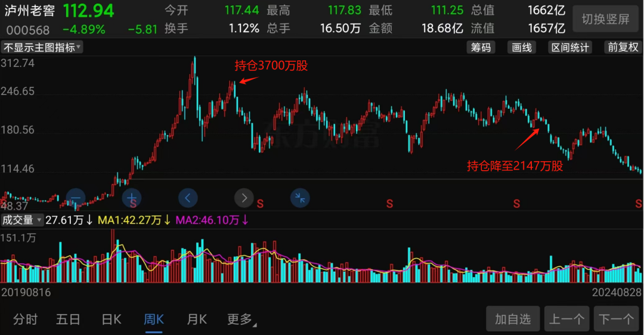
Task: Click the amount value 18.68亿
Action: pos(442,29)
